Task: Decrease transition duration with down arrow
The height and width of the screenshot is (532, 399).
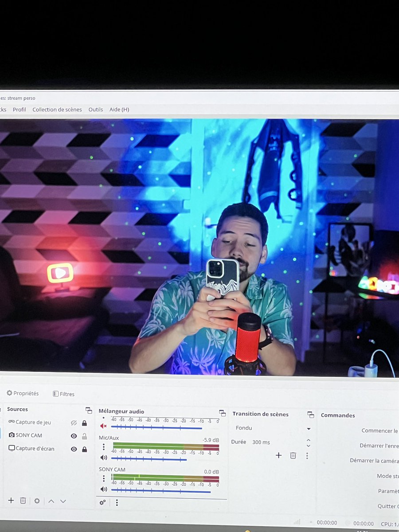Action: point(309,445)
